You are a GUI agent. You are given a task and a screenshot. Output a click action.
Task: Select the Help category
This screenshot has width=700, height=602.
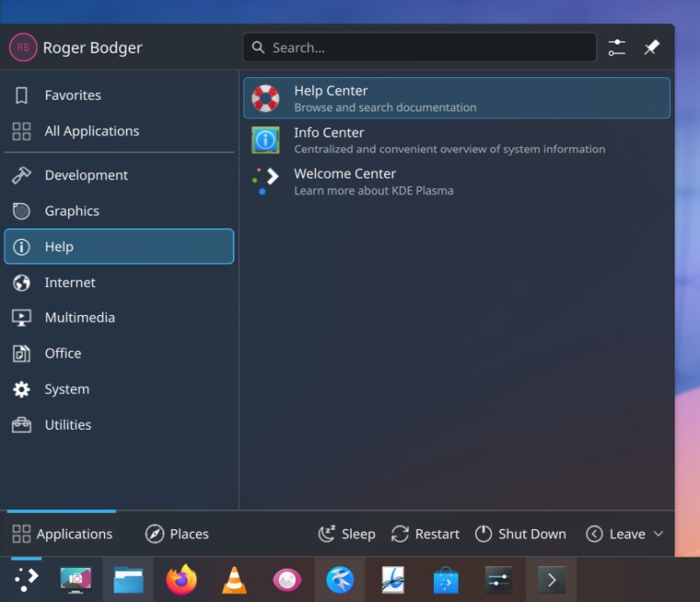tap(119, 247)
